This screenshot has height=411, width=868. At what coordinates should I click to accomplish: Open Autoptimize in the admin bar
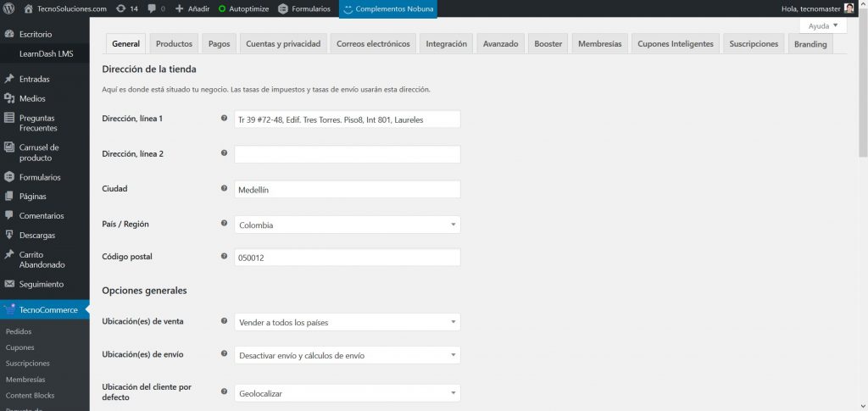pyautogui.click(x=244, y=8)
